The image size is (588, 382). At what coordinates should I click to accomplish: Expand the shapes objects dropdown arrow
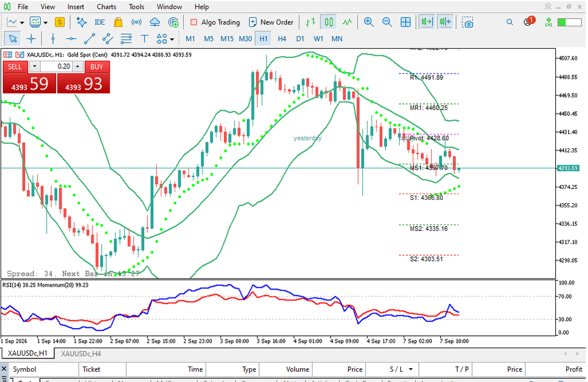tap(172, 39)
